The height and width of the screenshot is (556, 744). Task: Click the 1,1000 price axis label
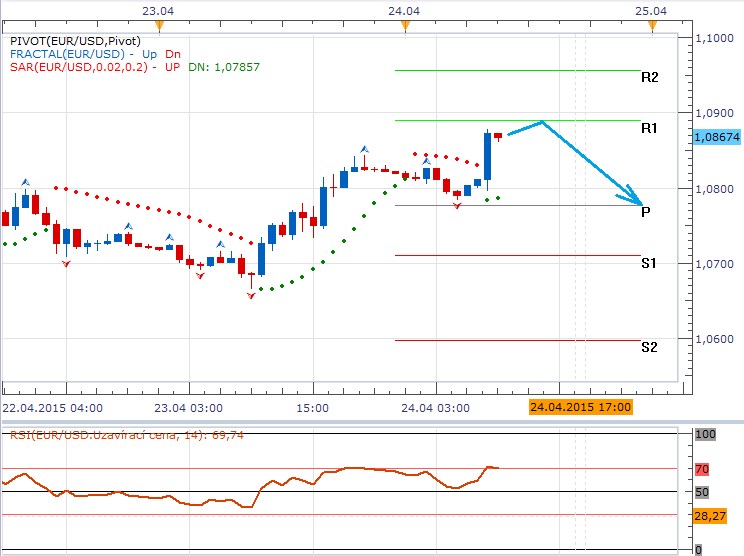pos(714,38)
